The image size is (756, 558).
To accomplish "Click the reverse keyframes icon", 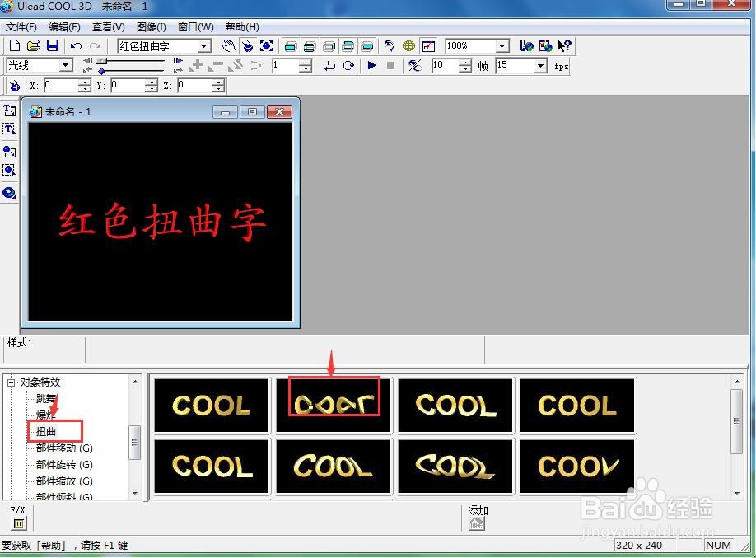I will [236, 65].
